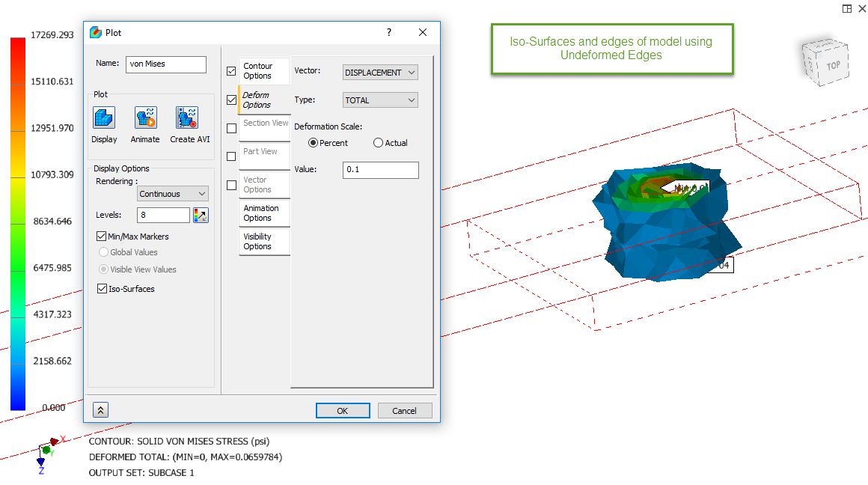The image size is (868, 485).
Task: Change the Rendering from Continuous
Action: click(172, 193)
